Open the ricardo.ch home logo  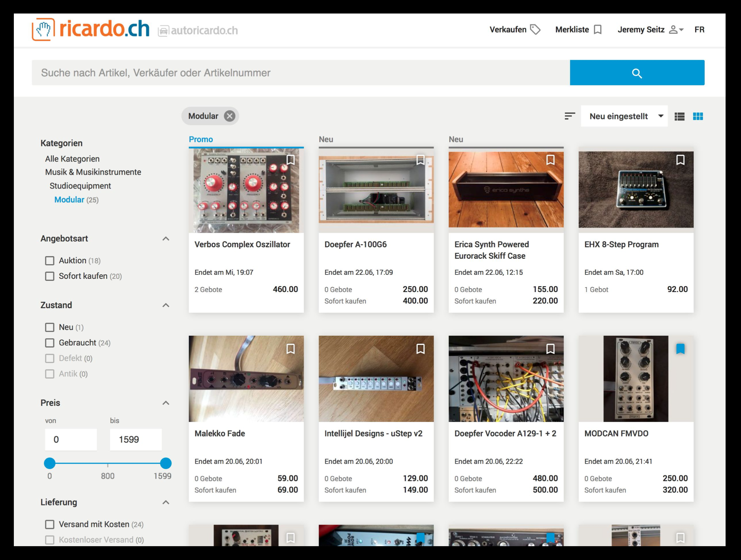[x=91, y=30]
